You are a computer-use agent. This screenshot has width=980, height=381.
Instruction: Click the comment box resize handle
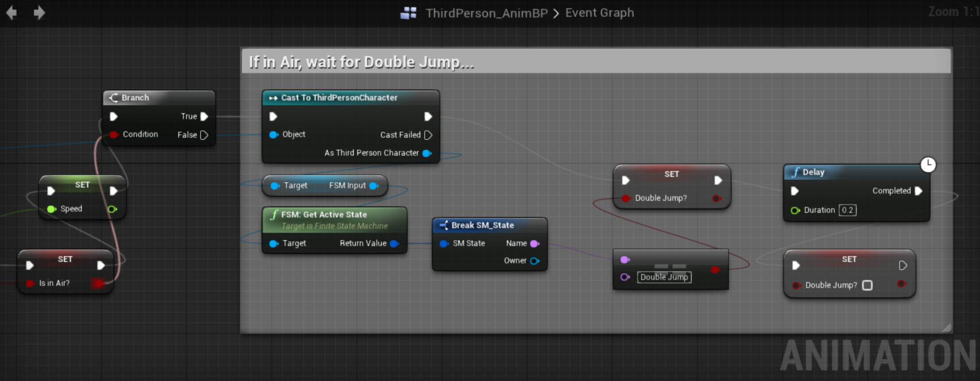pos(946,328)
